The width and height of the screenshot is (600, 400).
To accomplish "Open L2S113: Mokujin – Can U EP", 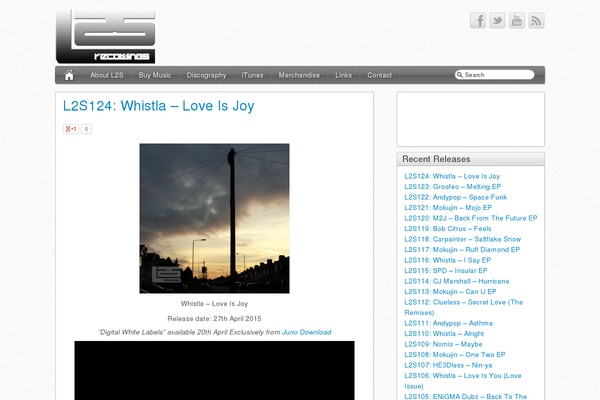I will (450, 292).
